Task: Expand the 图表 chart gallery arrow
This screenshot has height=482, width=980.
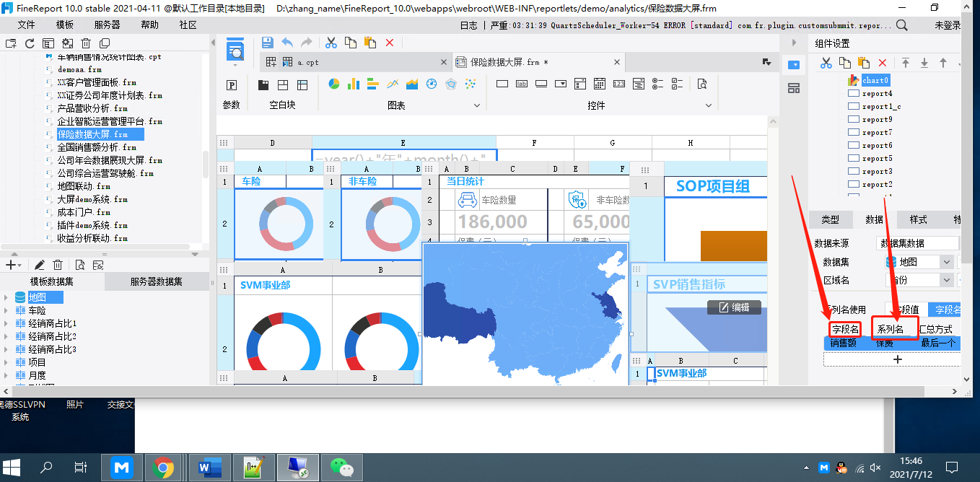Action: coord(476,105)
